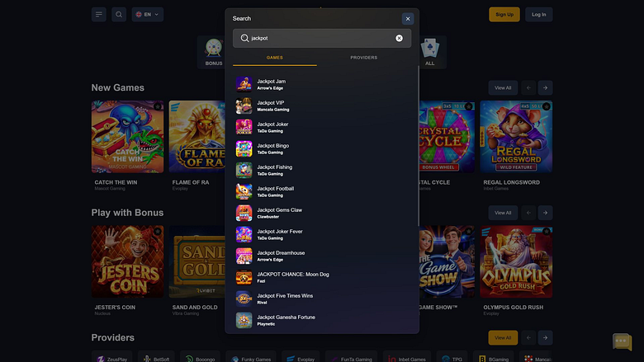Go to previous Play with Bonus slide
This screenshot has width=644, height=362.
point(528,213)
